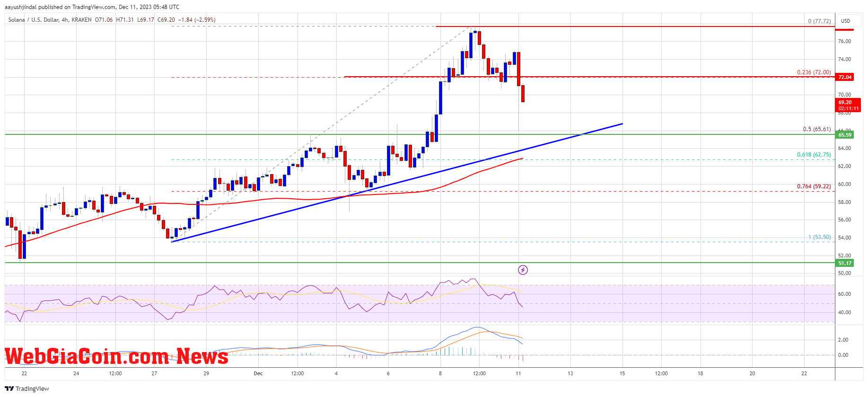Screen dimensions: 868x397
Task: Click the 76.00 price axis label
Action: [x=844, y=42]
